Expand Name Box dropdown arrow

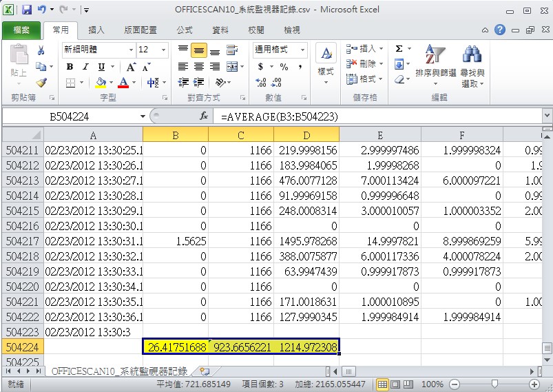pos(143,116)
